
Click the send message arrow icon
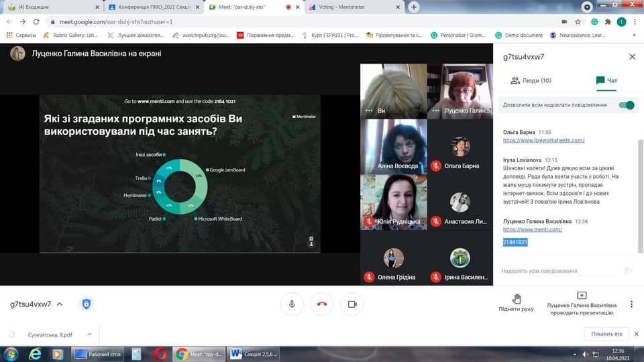click(628, 270)
